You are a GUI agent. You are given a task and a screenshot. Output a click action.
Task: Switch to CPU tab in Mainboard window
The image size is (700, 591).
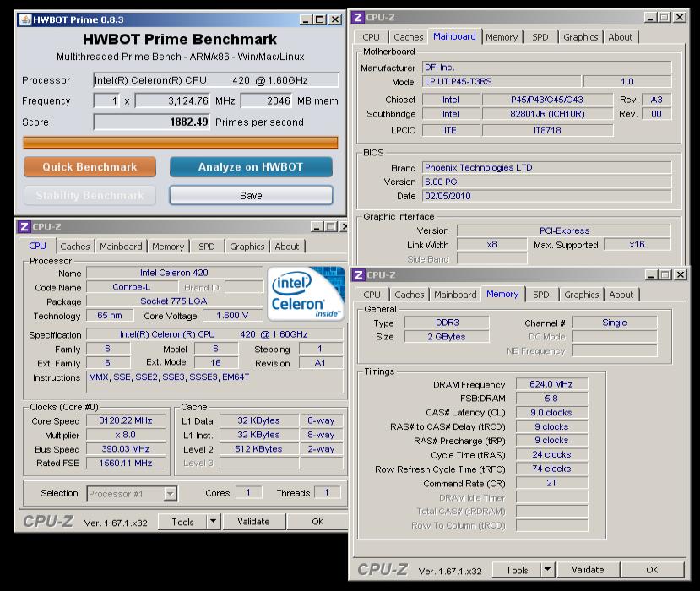pos(371,37)
